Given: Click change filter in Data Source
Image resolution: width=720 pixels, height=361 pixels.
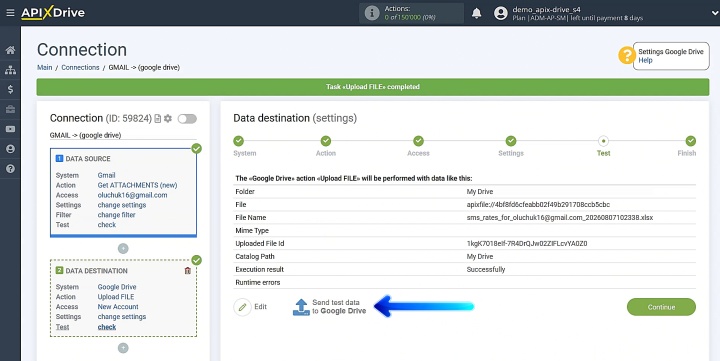Looking at the screenshot, I should click(117, 215).
